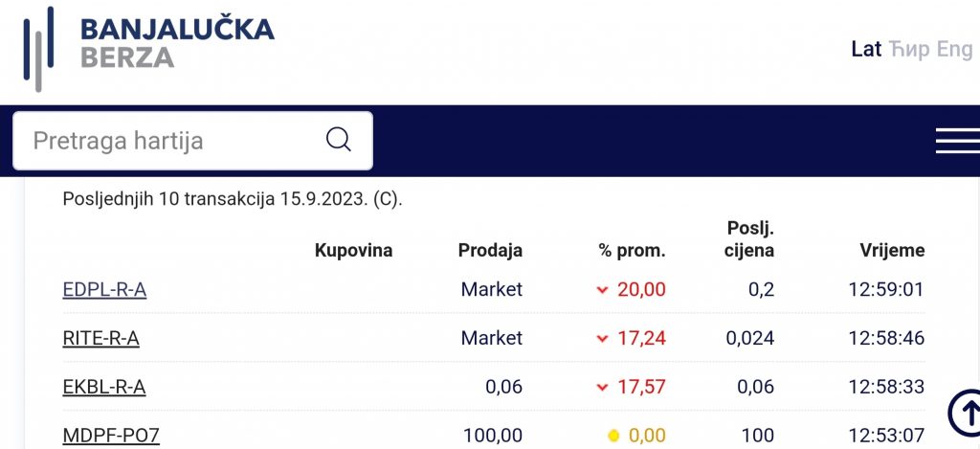Click the scroll-to-top arrow button
Image resolution: width=980 pixels, height=449 pixels.
click(965, 413)
